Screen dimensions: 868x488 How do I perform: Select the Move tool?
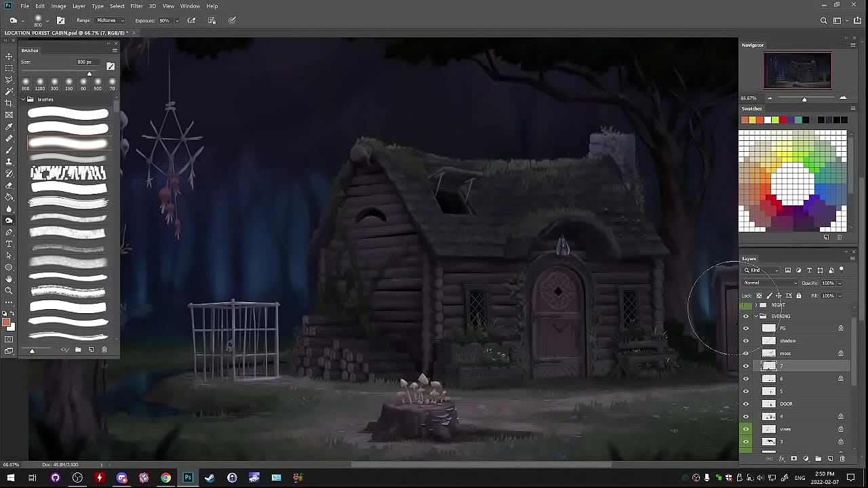(x=9, y=56)
